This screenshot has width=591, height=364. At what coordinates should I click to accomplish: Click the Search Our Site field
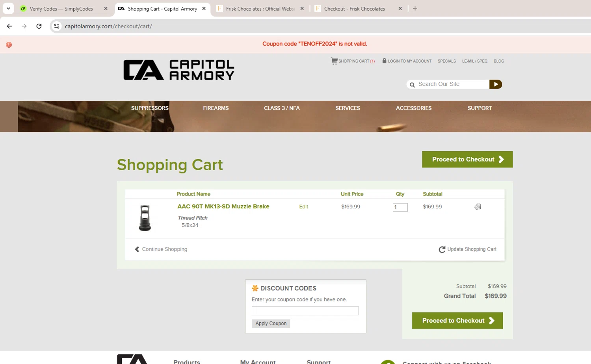coord(452,84)
